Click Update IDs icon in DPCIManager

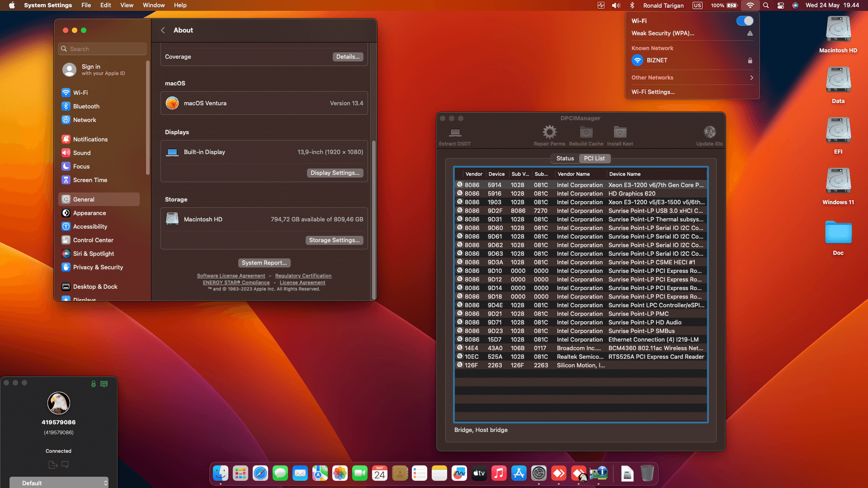709,132
